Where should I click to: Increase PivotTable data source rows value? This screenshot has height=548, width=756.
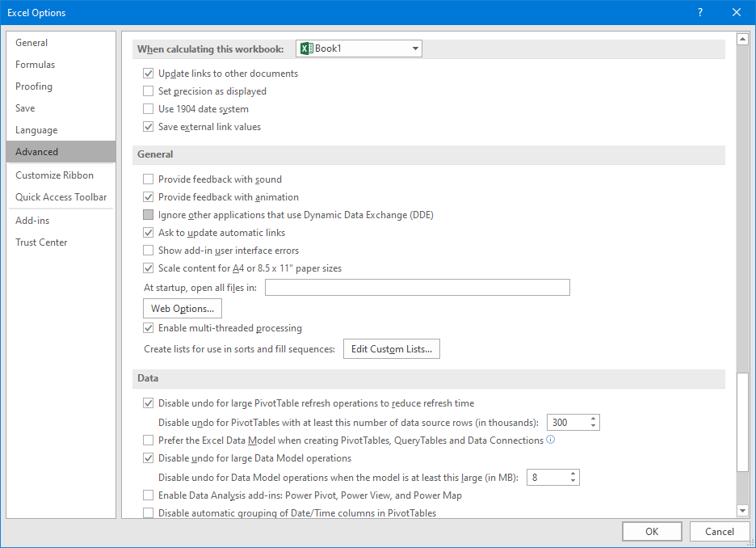593,419
